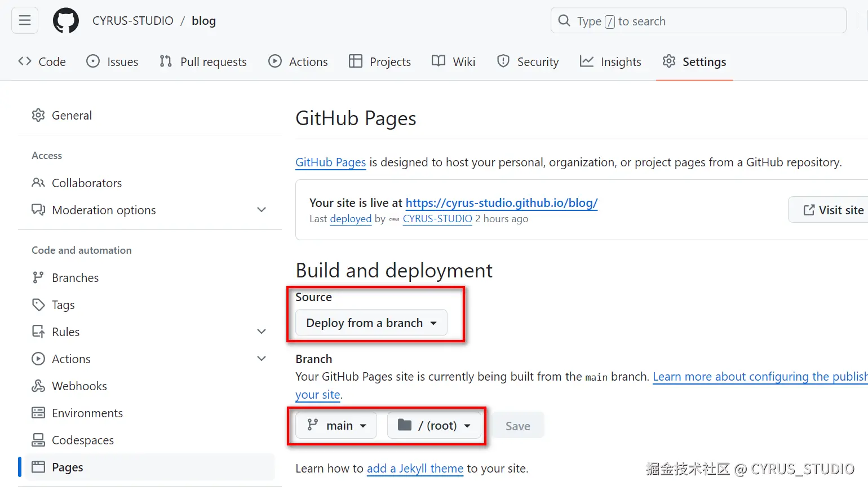Screen dimensions: 868x490
Task: Click the Environments icon in sidebar
Action: pos(38,413)
